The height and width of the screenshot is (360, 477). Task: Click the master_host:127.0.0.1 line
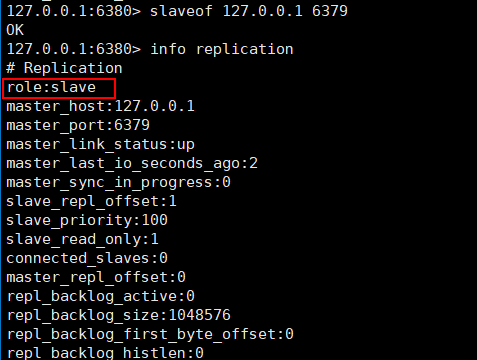coord(100,106)
